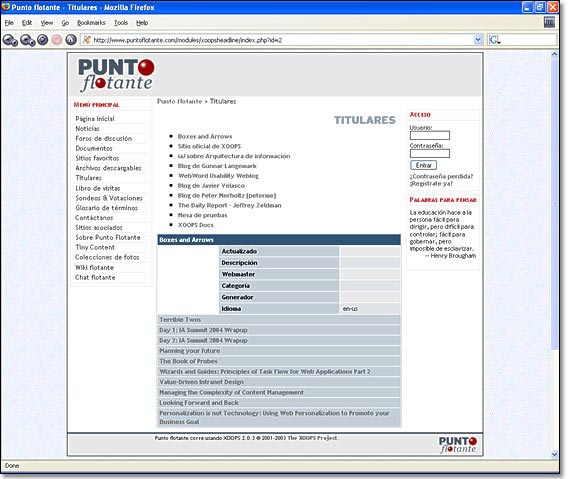Select Blog de Javier Velasco feed
This screenshot has height=479, width=570.
pyautogui.click(x=211, y=185)
